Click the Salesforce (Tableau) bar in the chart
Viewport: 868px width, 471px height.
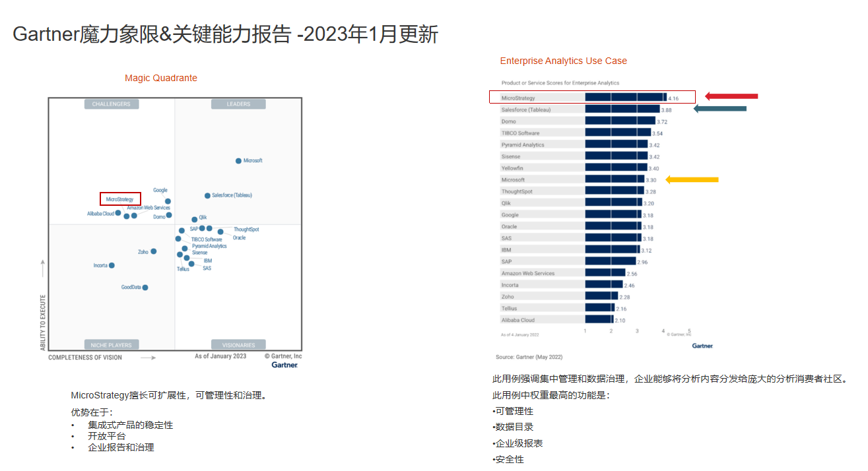(x=622, y=110)
